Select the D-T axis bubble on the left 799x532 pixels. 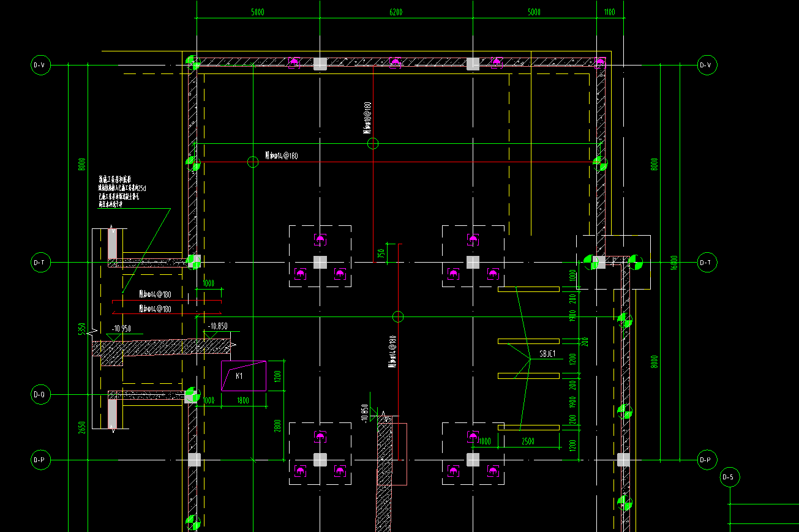coord(40,263)
